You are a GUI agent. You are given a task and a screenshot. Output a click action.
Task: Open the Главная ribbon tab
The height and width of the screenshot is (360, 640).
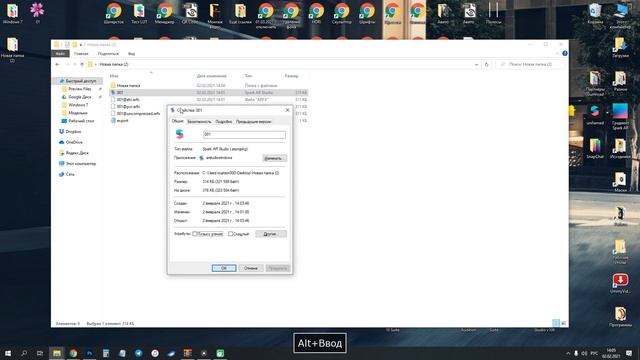tap(81, 53)
